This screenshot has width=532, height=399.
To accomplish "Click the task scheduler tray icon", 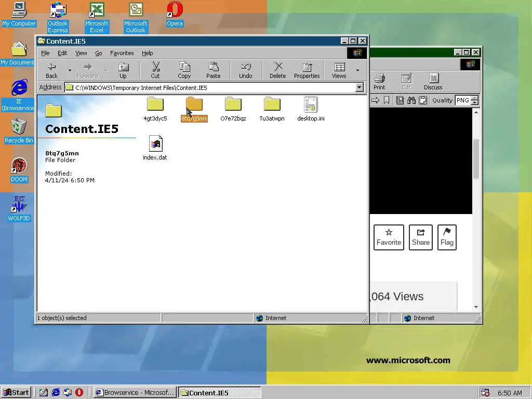I will pos(485,393).
